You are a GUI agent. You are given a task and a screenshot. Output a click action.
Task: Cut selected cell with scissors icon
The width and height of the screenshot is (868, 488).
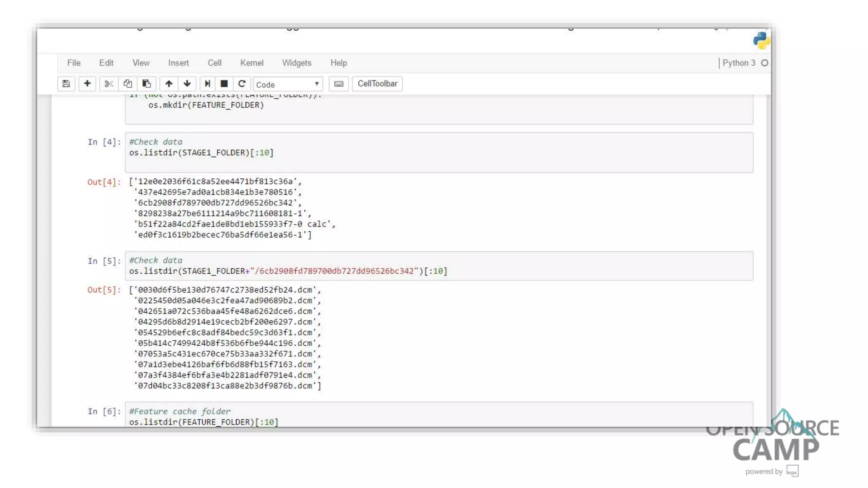point(108,84)
